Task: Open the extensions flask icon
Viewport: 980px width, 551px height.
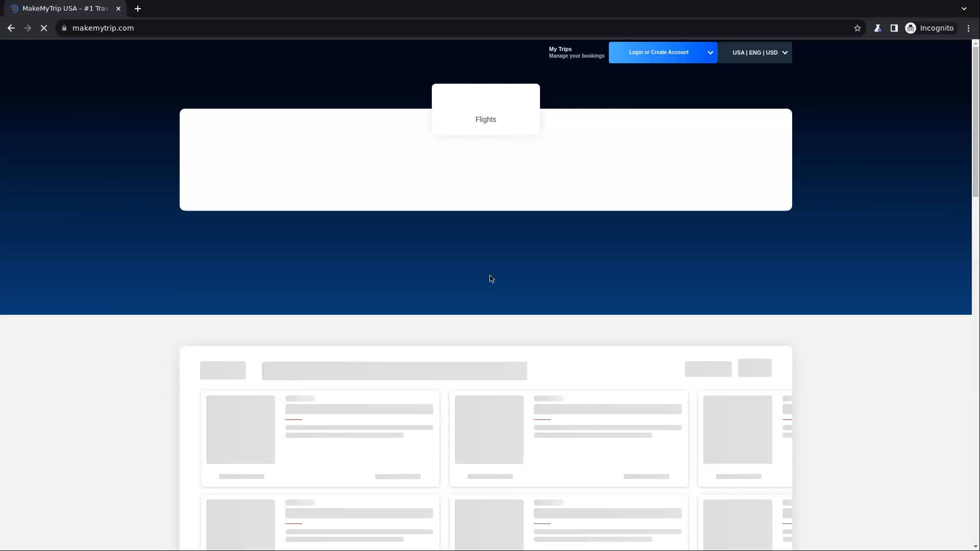Action: (878, 28)
